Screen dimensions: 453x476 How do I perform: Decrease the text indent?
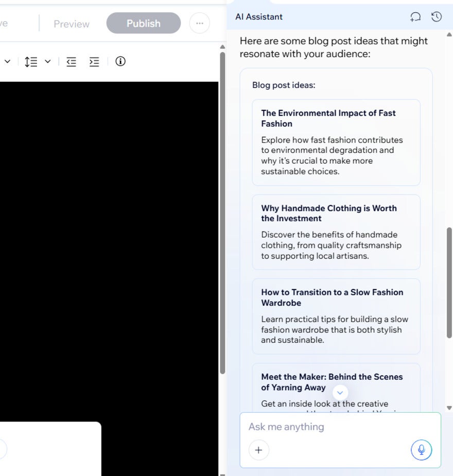coord(71,62)
